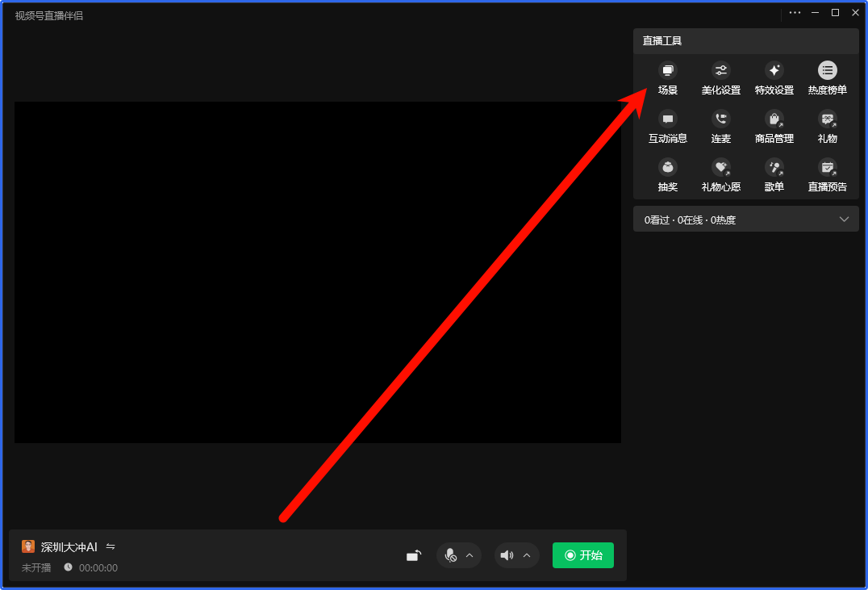
Task: Expand the 0看过·0在线·0热度 stats panel
Action: [844, 220]
